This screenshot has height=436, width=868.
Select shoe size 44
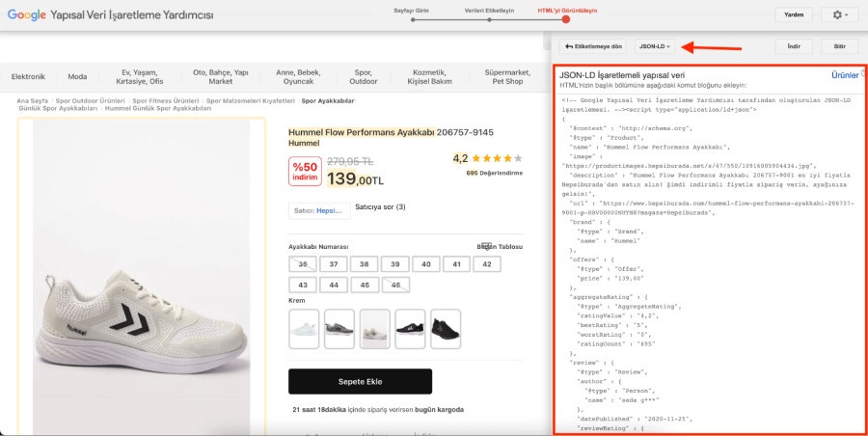(334, 286)
